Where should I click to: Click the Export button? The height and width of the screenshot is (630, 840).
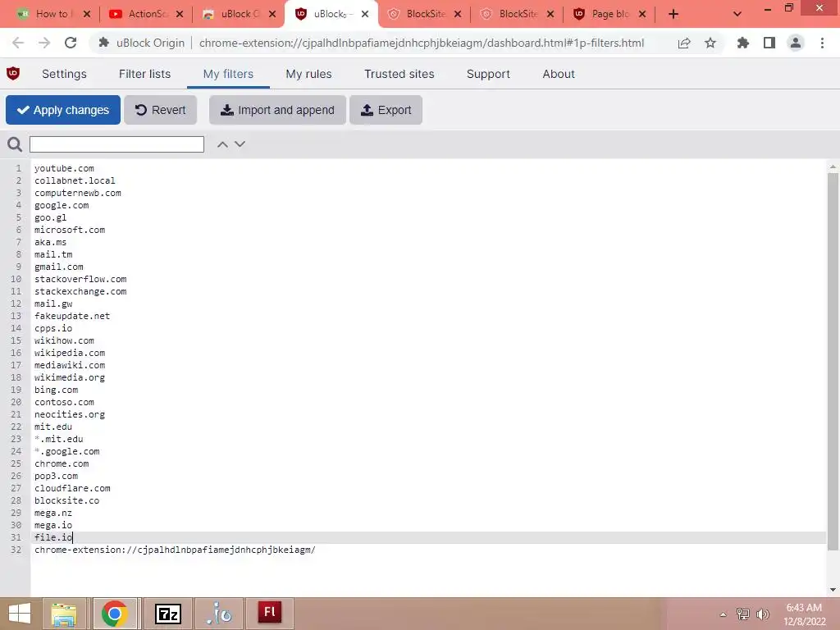[386, 110]
